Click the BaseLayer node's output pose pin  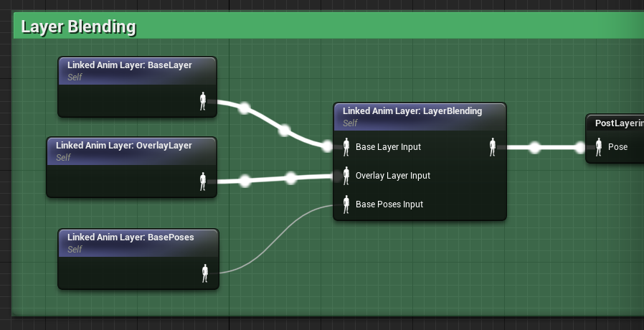tap(203, 101)
